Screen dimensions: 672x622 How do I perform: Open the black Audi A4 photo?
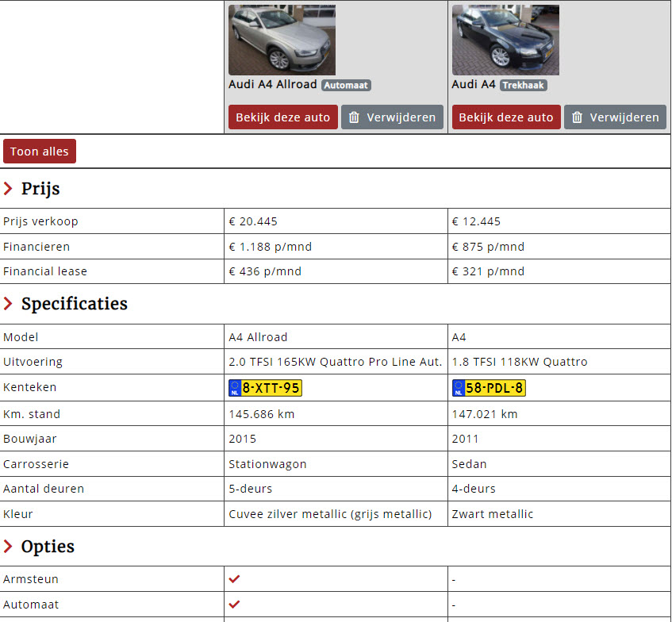505,40
